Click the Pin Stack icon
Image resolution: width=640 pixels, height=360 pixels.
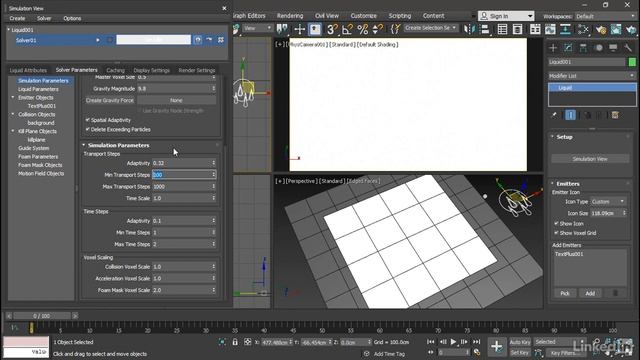point(554,115)
